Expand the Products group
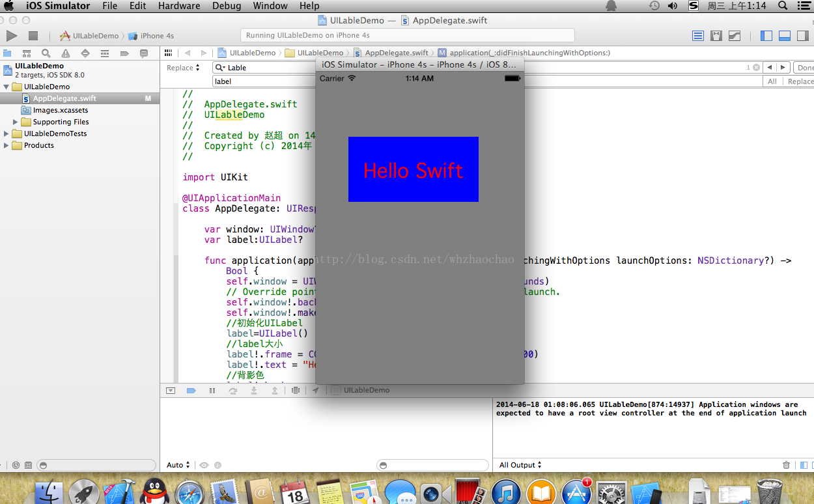This screenshot has height=504, width=814. pos(7,145)
